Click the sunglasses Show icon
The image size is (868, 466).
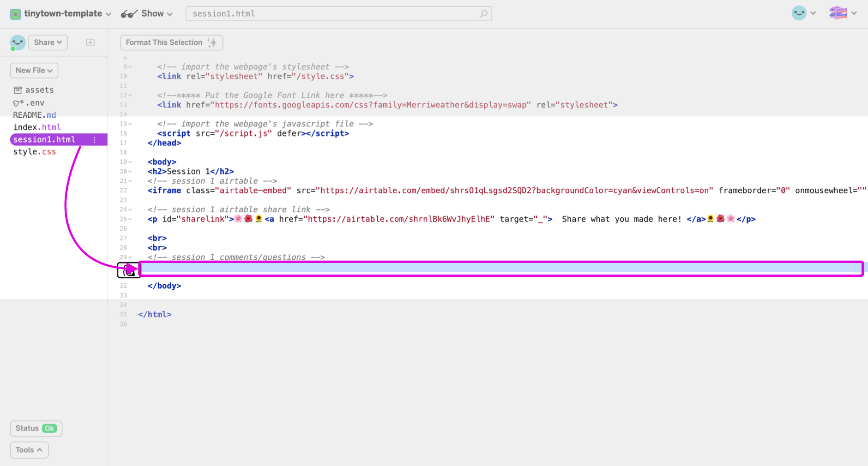[x=129, y=14]
